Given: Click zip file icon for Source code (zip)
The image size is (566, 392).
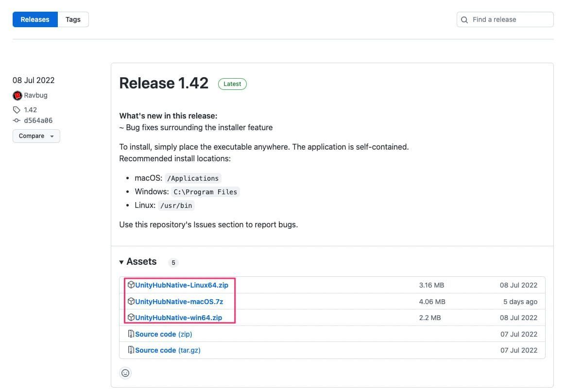Looking at the screenshot, I should pyautogui.click(x=131, y=334).
